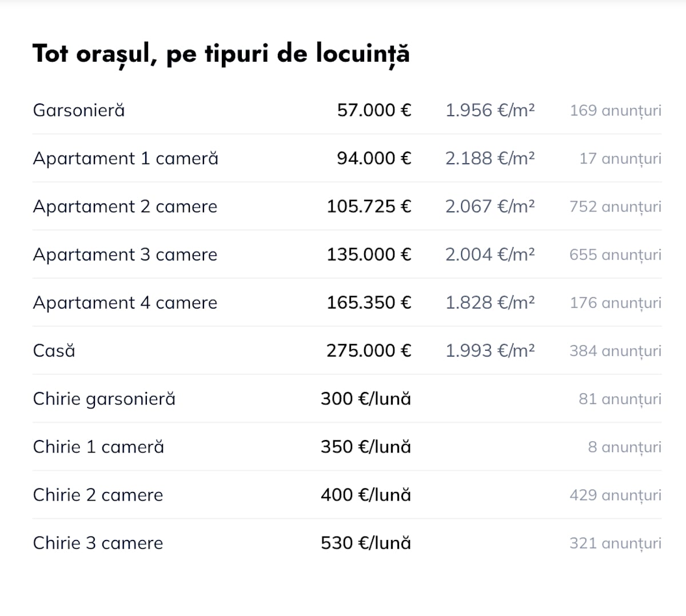Click the 655 anunțuri count
The width and height of the screenshot is (686, 616).
616,255
